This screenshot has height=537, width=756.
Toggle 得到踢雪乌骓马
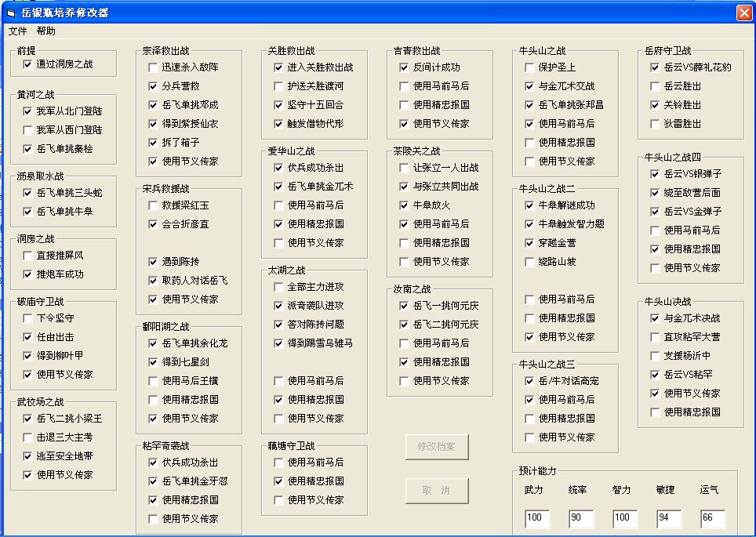click(278, 343)
